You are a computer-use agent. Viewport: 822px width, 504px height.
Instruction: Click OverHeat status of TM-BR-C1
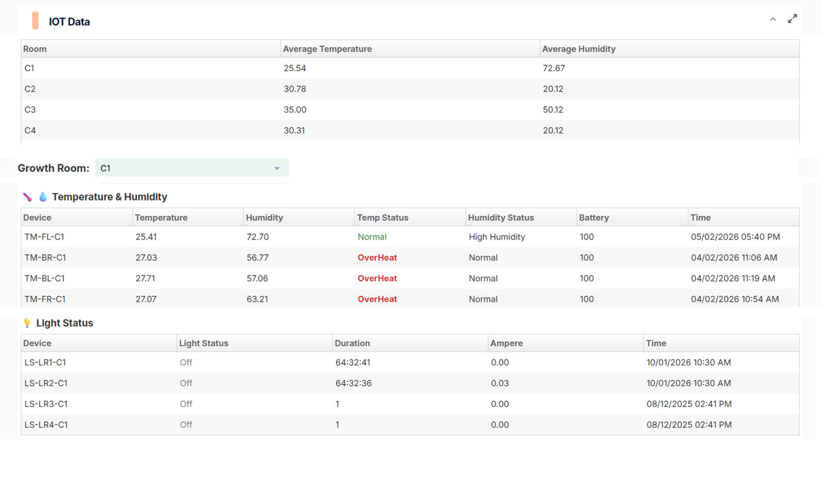(377, 257)
